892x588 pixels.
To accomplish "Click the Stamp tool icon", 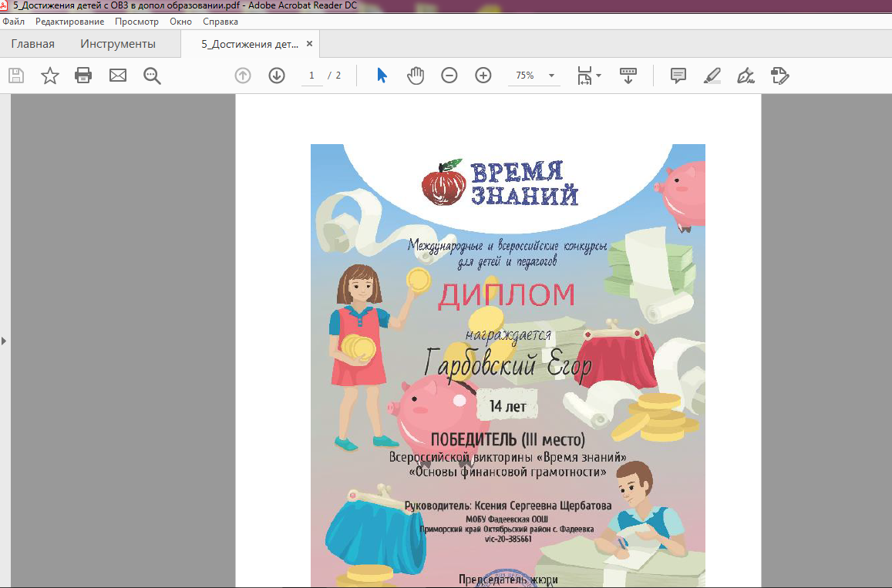I will (x=779, y=76).
